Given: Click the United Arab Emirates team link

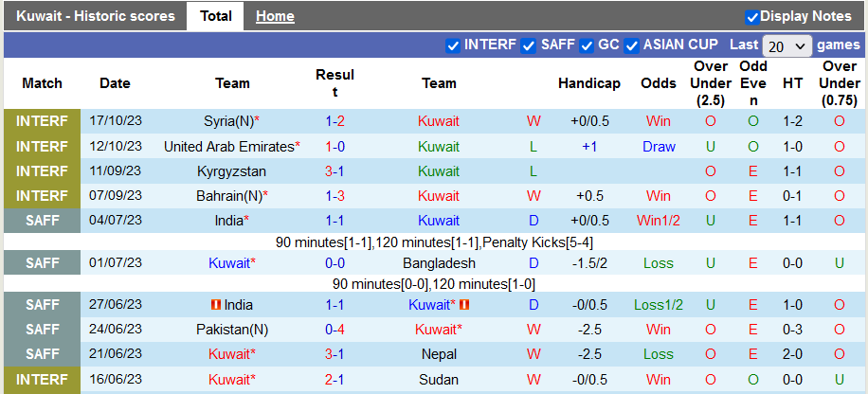Looking at the screenshot, I should (228, 147).
